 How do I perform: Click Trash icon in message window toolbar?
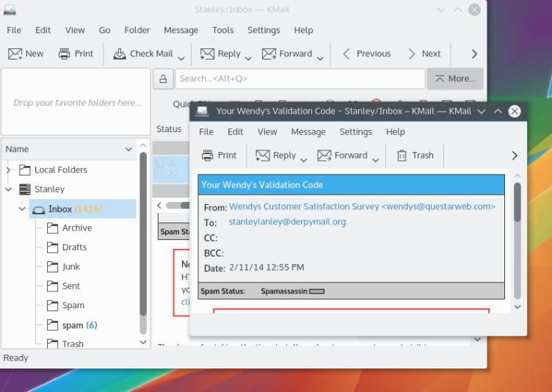tap(402, 156)
